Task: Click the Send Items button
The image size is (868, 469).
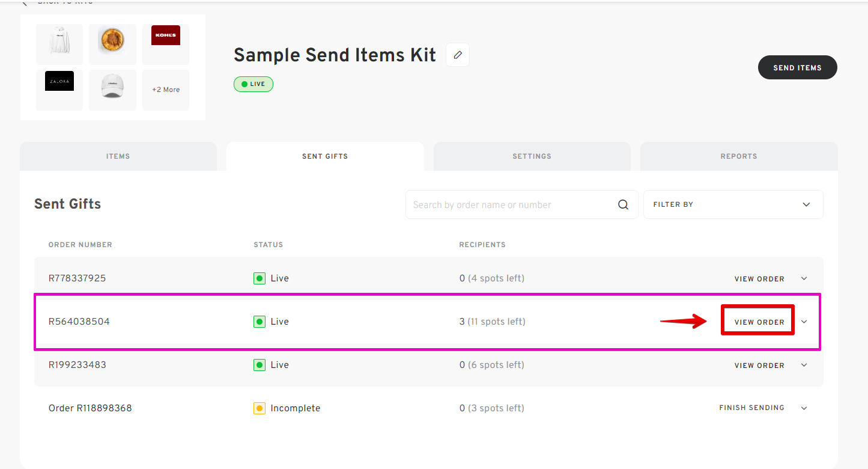Action: (x=798, y=67)
